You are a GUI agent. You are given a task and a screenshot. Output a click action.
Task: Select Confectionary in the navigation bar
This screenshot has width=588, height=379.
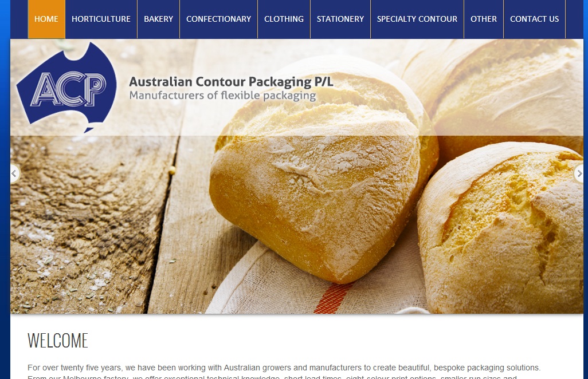click(x=218, y=19)
